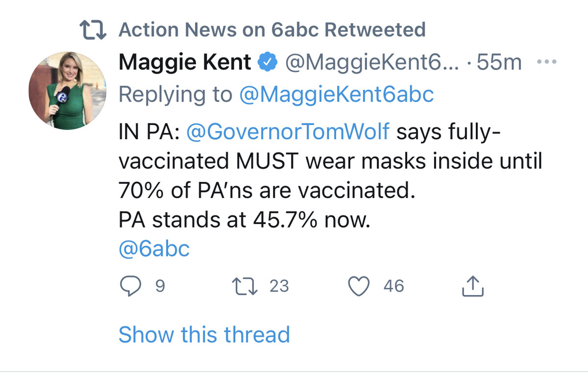
Task: Open the share tweet icon
Action: click(473, 286)
